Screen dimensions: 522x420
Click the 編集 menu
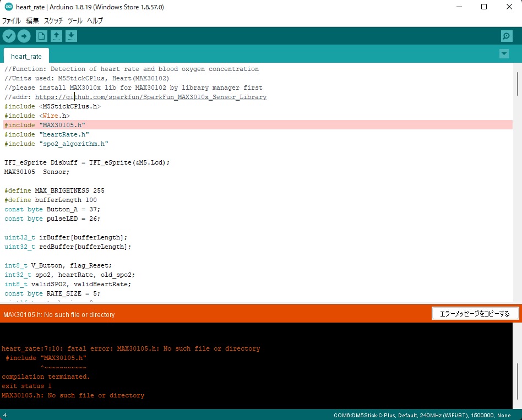click(x=32, y=20)
